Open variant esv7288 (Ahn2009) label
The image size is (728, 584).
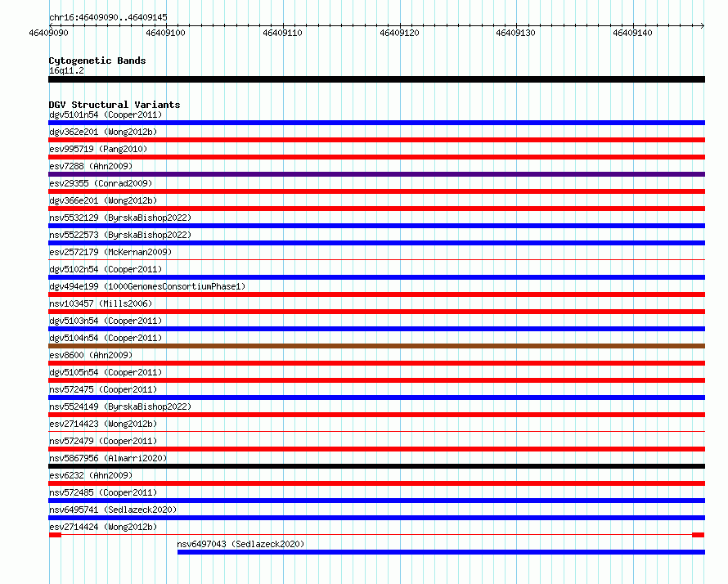click(91, 166)
